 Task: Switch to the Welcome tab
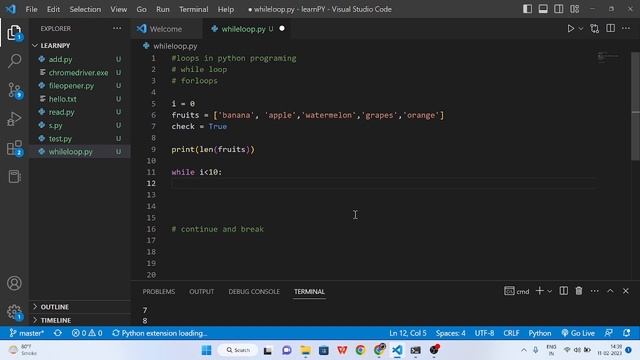coord(167,29)
